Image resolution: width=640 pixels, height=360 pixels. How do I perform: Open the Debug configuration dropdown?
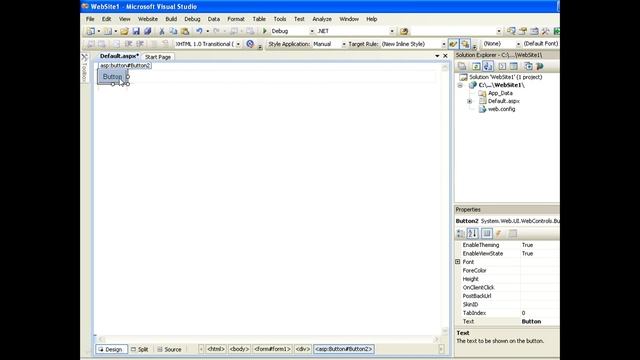coord(312,31)
